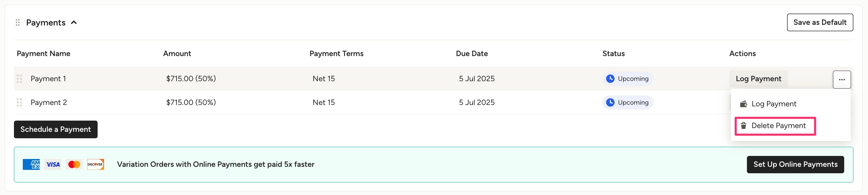The width and height of the screenshot is (868, 195).
Task: Collapse the Payments section chevron
Action: pos(74,22)
